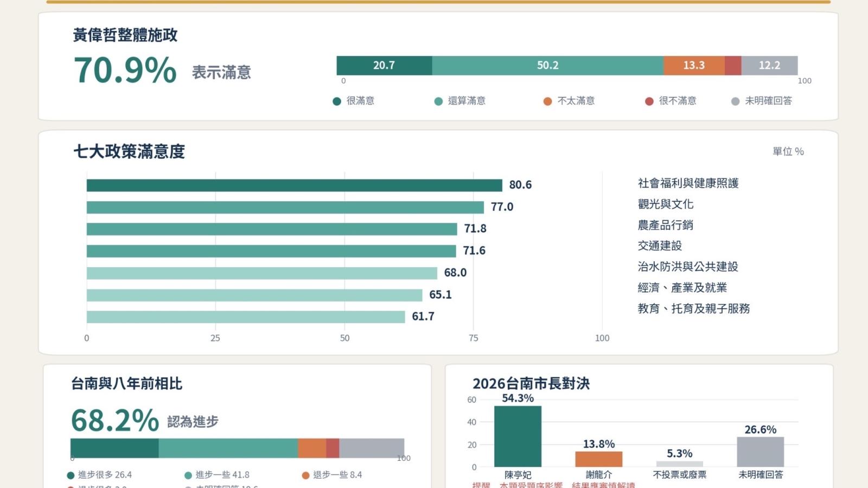Click the policy bar valued 65.1
Viewport: 868px width, 488px height.
(254, 295)
